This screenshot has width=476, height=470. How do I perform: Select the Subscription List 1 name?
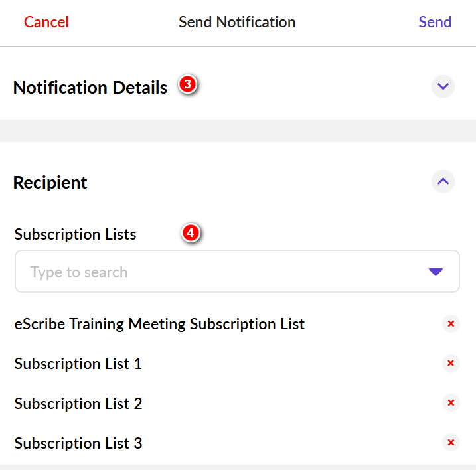(78, 364)
